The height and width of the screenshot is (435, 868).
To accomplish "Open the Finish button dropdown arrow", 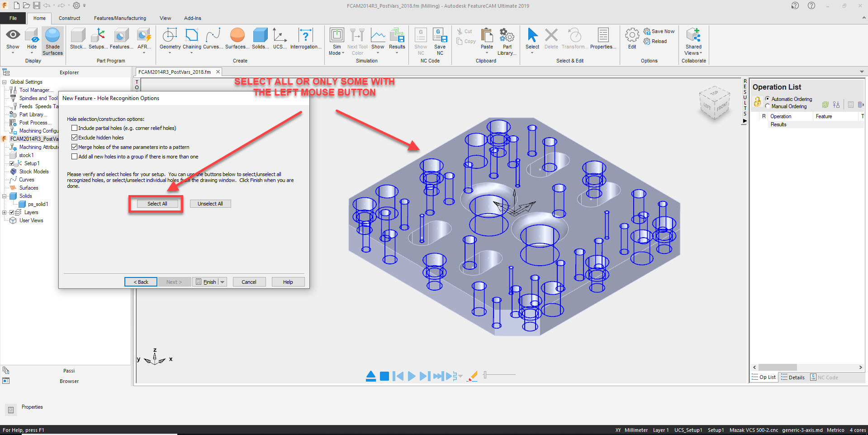I will tap(223, 282).
